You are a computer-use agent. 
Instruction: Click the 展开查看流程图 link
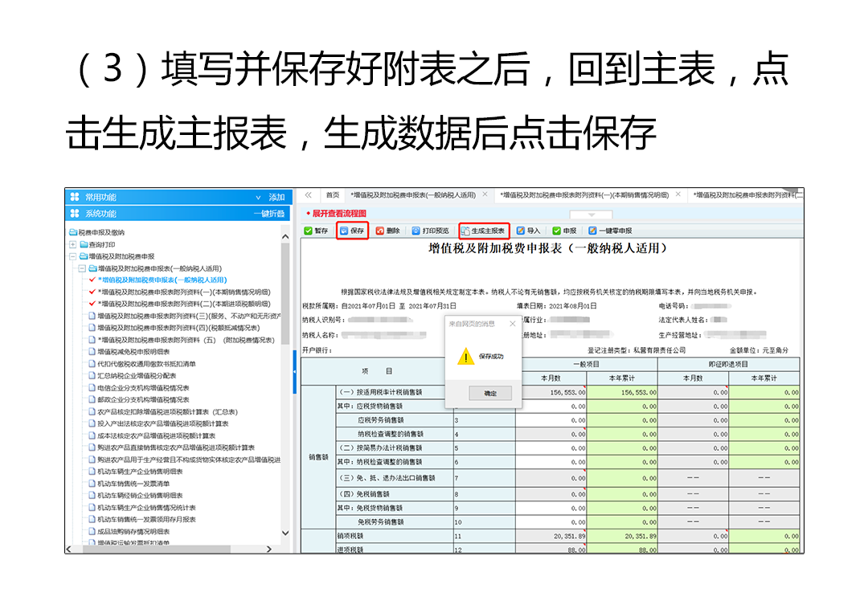coord(339,214)
